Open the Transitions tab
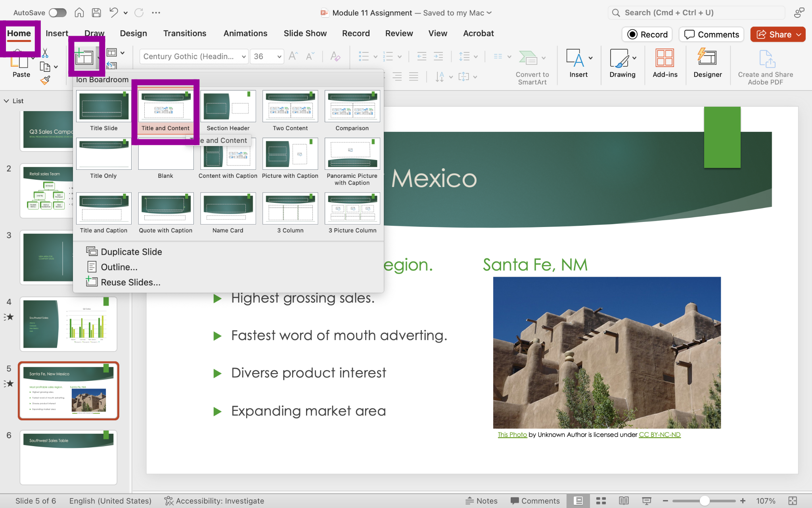The width and height of the screenshot is (812, 508). [x=185, y=33]
